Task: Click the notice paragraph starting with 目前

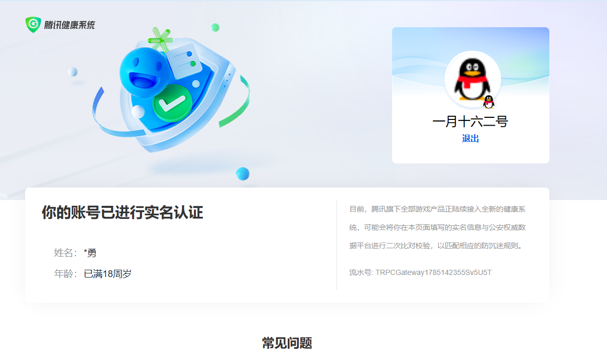Action: (x=438, y=227)
